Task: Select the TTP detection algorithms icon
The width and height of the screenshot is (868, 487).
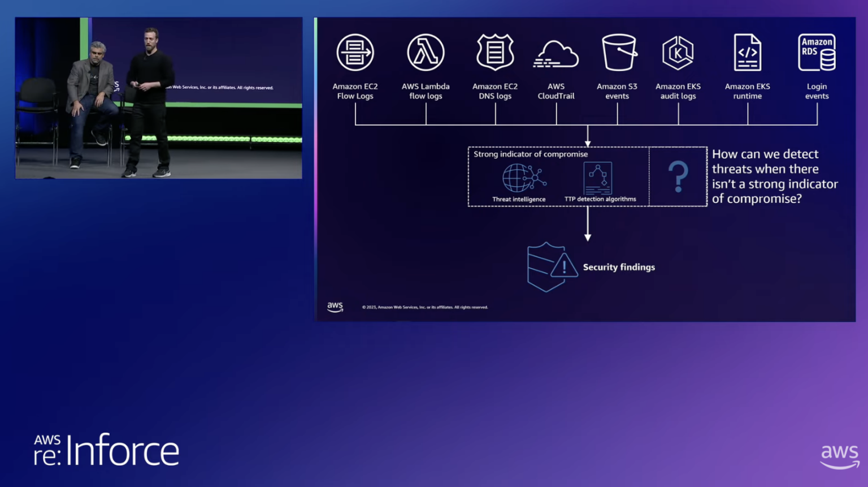Action: point(598,178)
